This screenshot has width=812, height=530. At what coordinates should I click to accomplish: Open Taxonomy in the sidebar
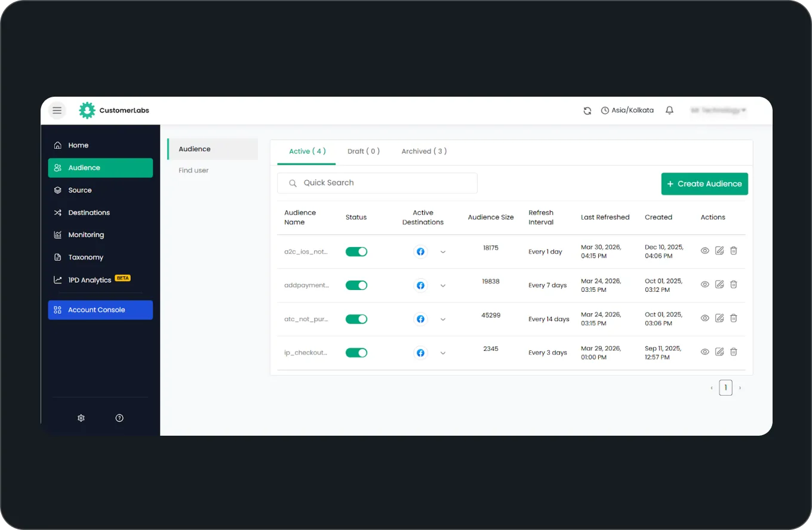(100, 257)
